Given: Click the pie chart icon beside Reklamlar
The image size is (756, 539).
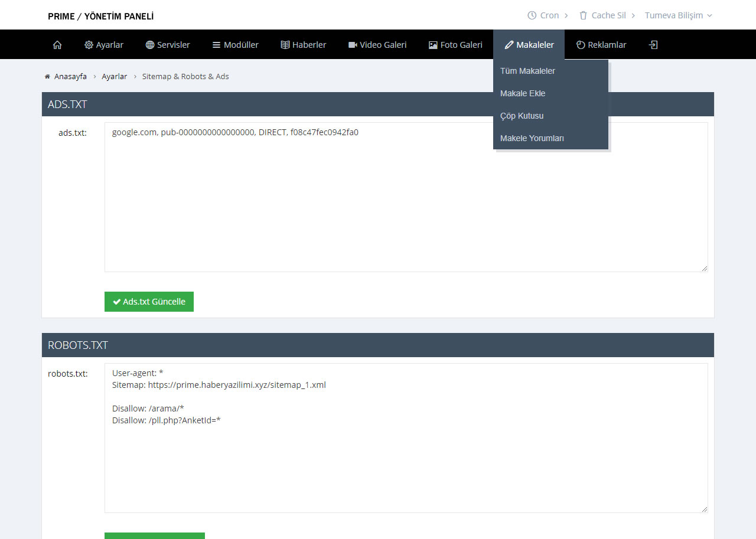Looking at the screenshot, I should [x=581, y=45].
